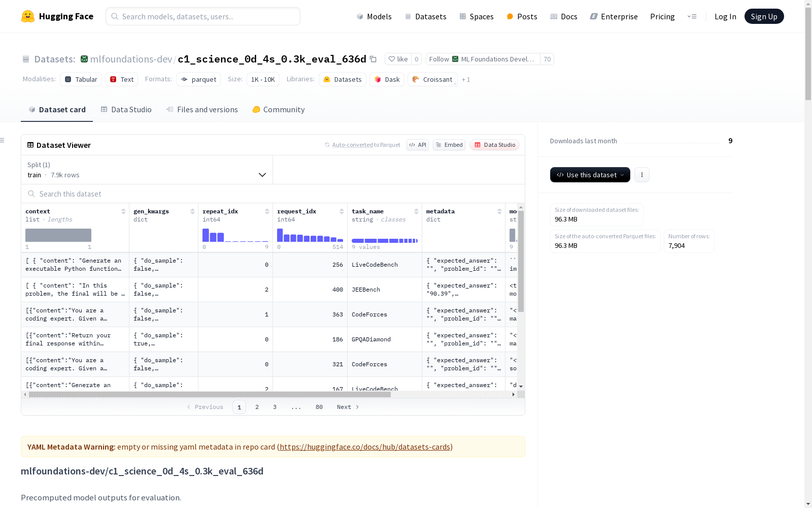Image resolution: width=812 pixels, height=508 pixels.
Task: Open API access for the viewer
Action: 418,145
